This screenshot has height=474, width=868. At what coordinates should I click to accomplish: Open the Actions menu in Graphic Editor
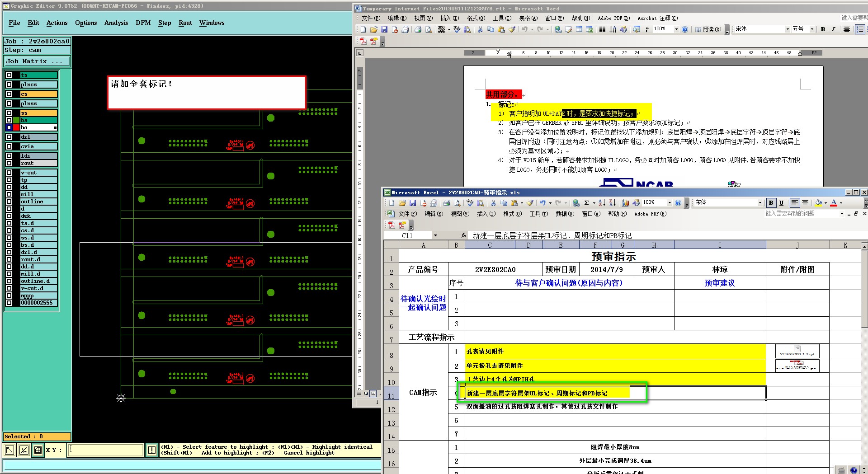pos(57,23)
